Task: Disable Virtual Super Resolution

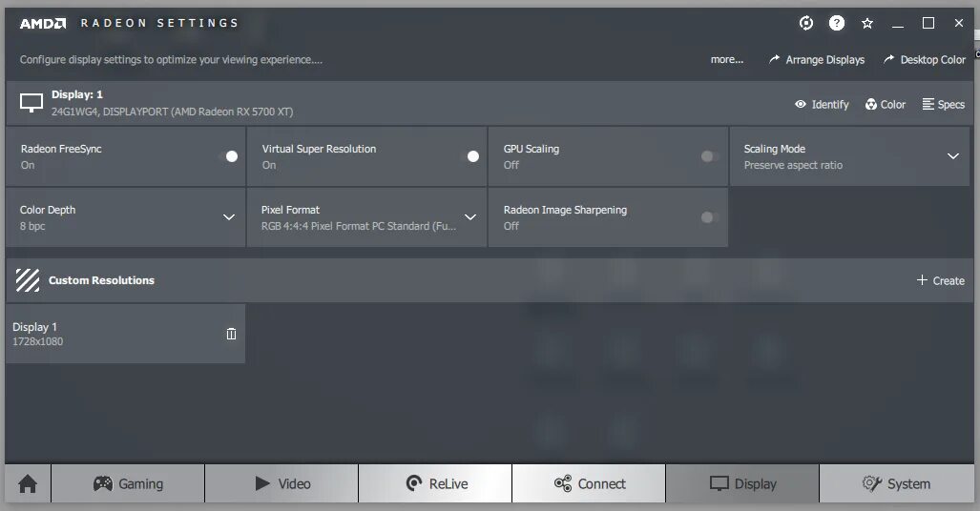Action: click(472, 156)
